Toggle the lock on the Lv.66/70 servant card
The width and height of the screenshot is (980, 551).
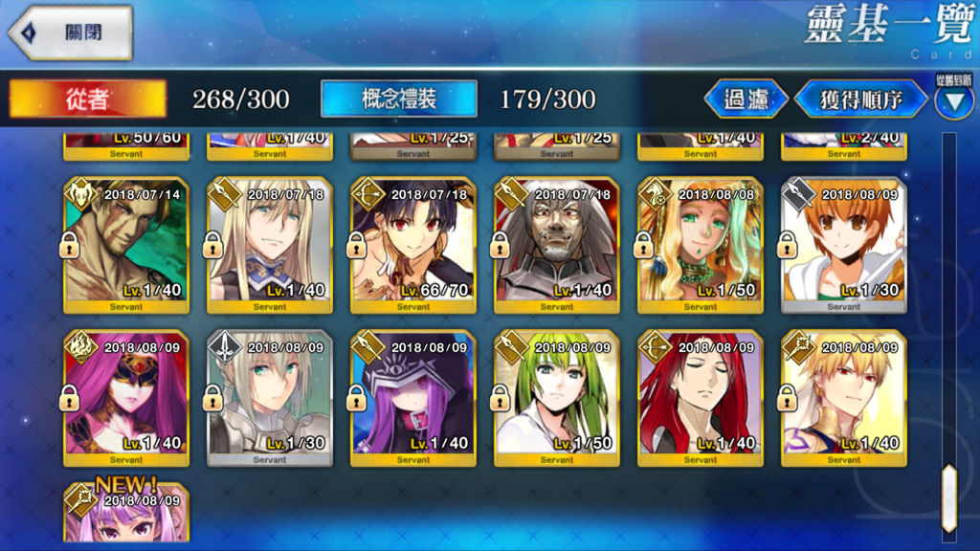(x=356, y=245)
